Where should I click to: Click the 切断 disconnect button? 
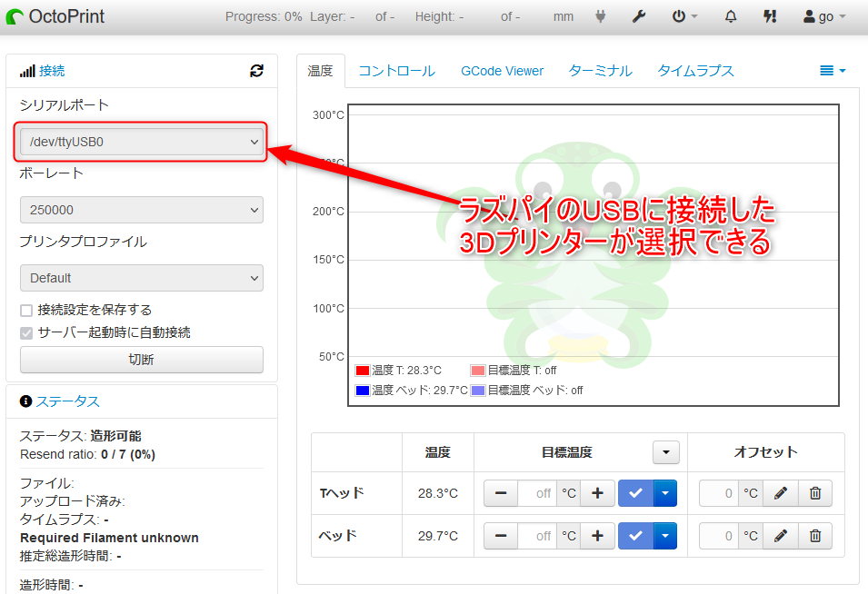(141, 360)
